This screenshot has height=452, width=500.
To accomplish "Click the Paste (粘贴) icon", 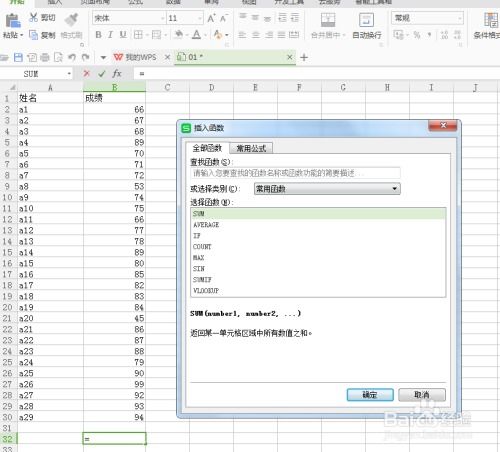I will (13, 21).
